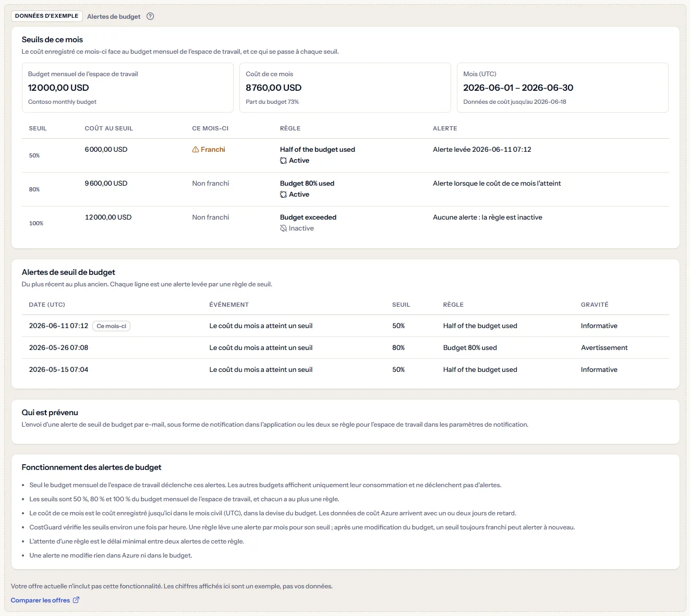Click the GRAVITÉ column header

(x=595, y=305)
